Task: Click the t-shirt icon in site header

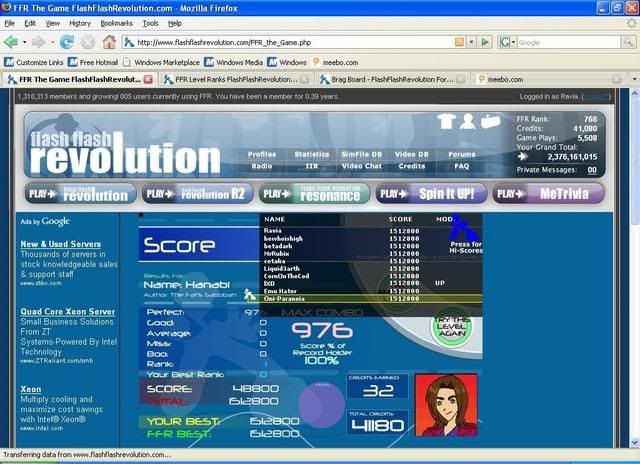Action: click(x=446, y=122)
